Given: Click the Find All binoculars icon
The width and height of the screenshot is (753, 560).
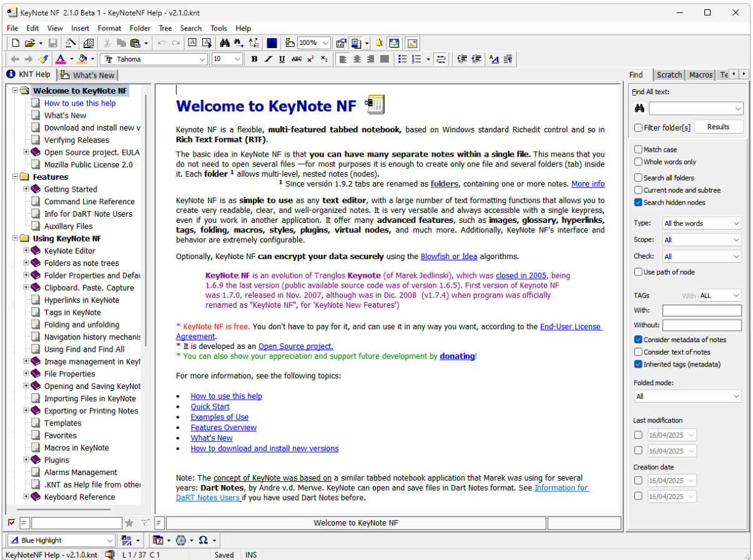Looking at the screenshot, I should [638, 108].
